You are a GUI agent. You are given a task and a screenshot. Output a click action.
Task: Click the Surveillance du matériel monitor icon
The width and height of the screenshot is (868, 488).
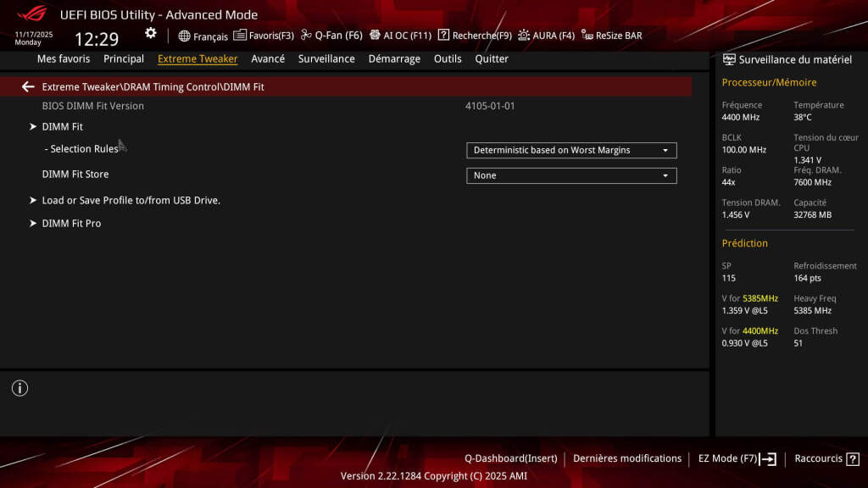pos(727,59)
